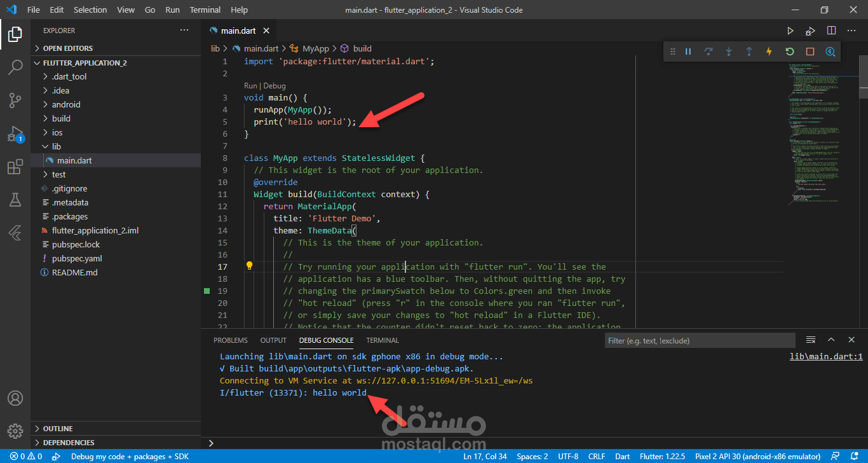Click the lightbulb code action icon

click(x=250, y=266)
